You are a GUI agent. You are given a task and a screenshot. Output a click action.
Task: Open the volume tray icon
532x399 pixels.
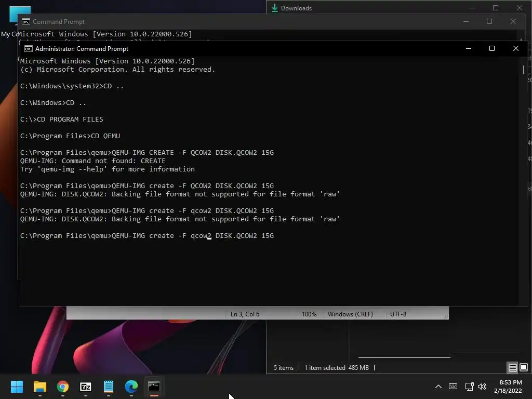[x=482, y=387]
